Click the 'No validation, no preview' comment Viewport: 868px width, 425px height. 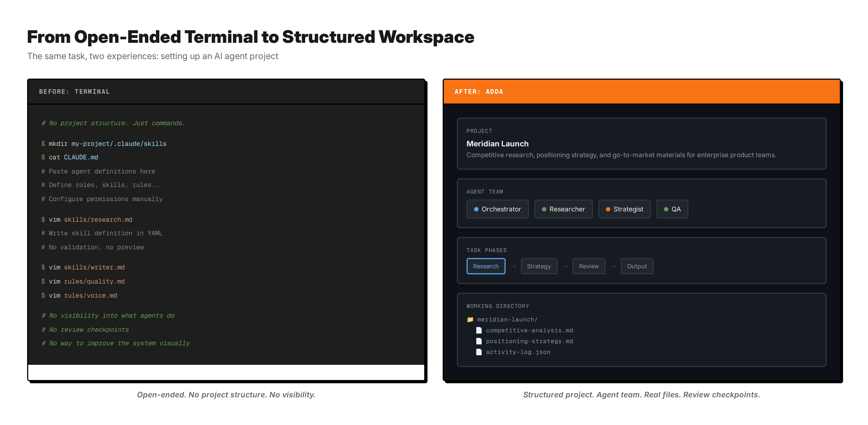point(92,247)
